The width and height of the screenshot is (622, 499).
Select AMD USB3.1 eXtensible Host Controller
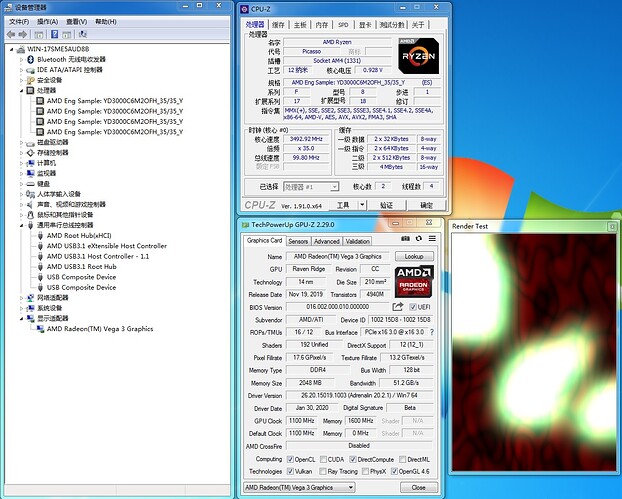107,246
